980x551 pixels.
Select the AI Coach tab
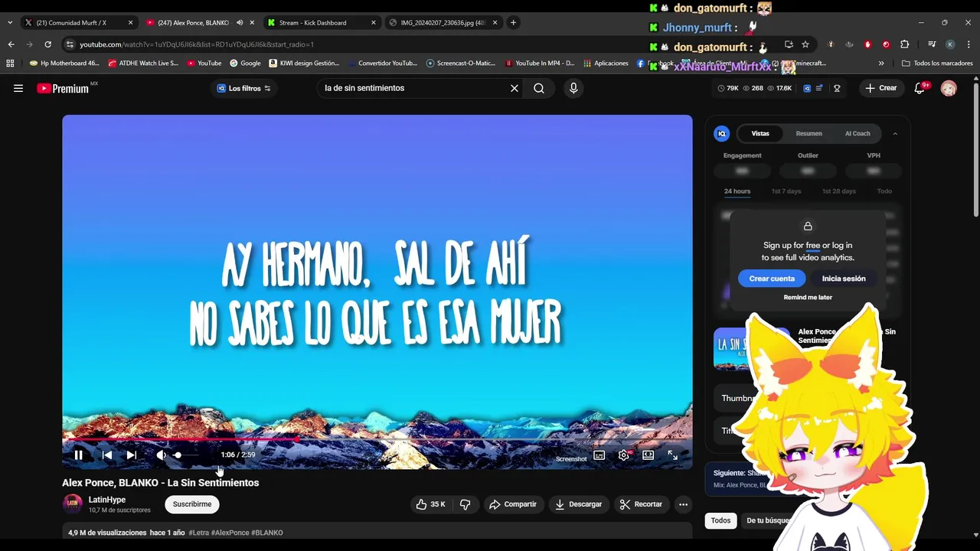(857, 133)
